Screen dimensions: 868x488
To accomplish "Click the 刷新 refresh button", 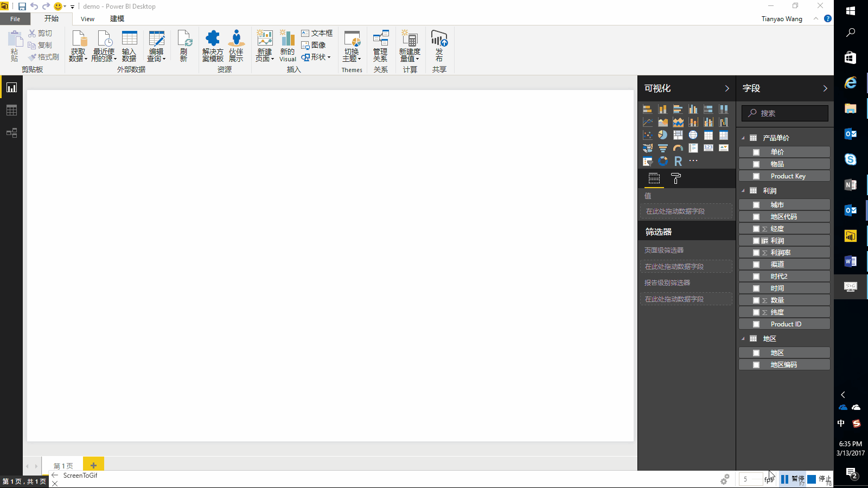I will tap(184, 46).
